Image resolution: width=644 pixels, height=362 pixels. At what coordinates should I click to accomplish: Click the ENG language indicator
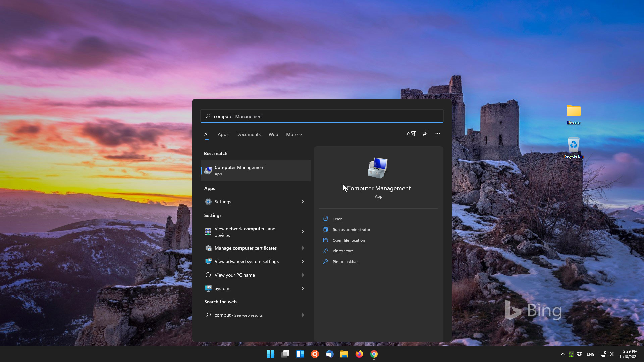point(591,354)
